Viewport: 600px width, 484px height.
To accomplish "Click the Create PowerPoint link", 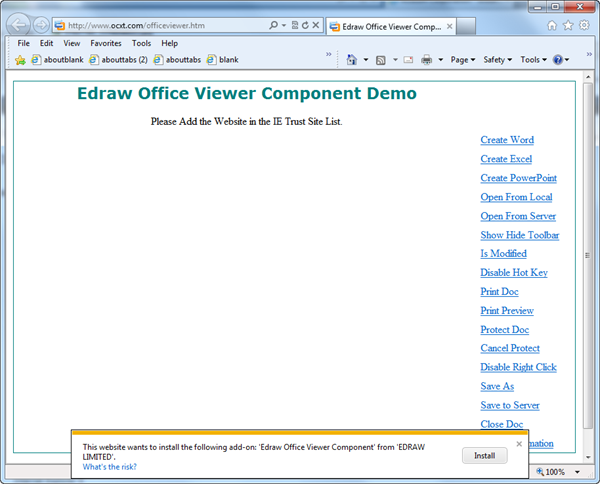I will (518, 178).
